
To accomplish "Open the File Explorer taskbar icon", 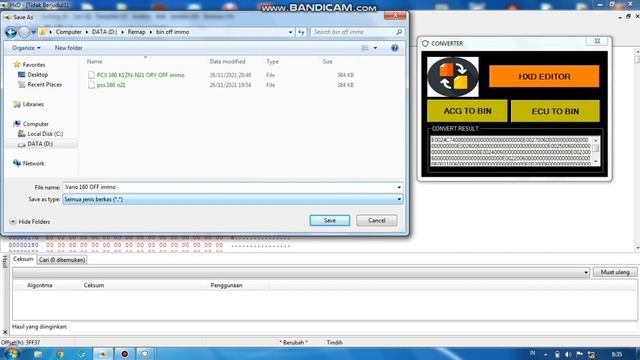I will [38, 354].
